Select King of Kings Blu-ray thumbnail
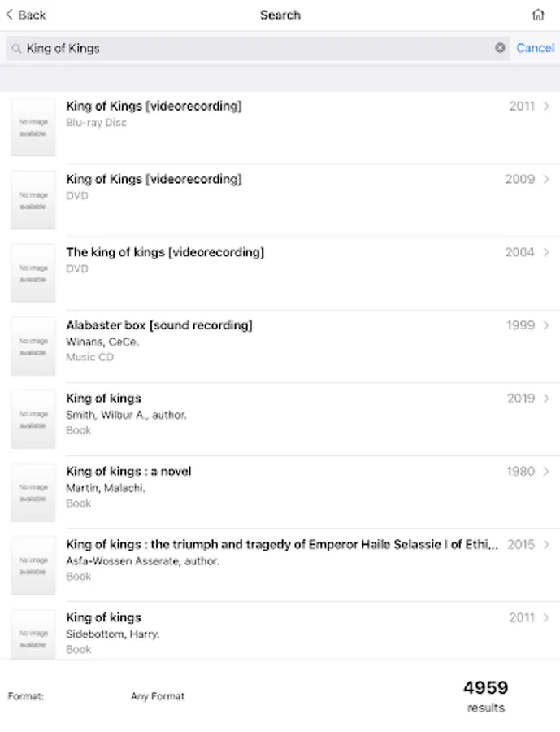Image resolution: width=560 pixels, height=732 pixels. click(x=33, y=128)
